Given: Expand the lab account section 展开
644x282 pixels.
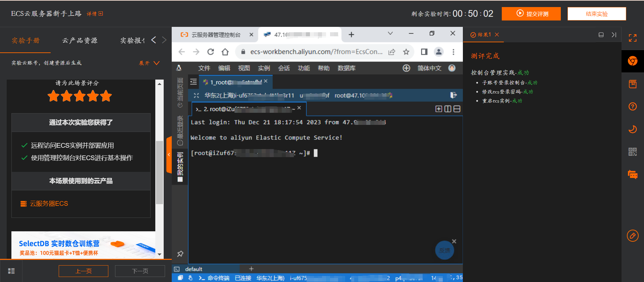Looking at the screenshot, I should [x=149, y=63].
